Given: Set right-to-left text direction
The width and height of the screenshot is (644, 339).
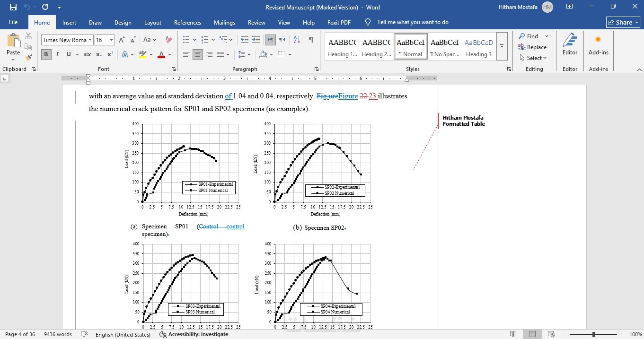Looking at the screenshot, I should [x=282, y=40].
